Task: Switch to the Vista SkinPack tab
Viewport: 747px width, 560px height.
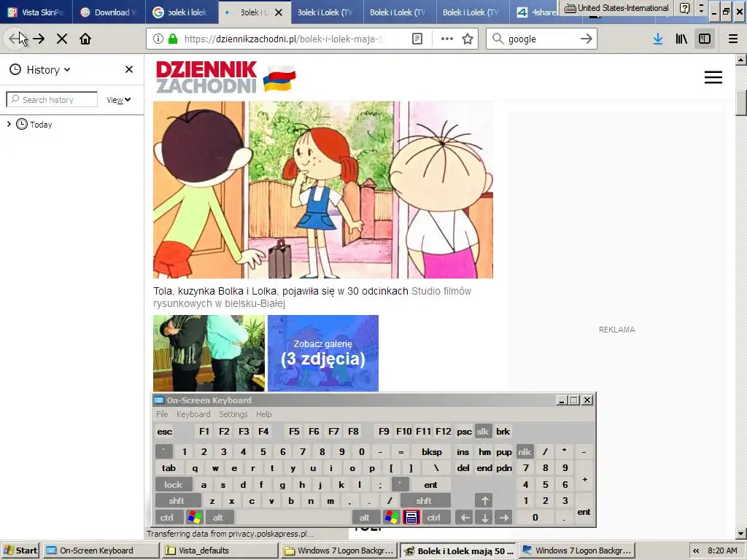Action: pos(36,12)
